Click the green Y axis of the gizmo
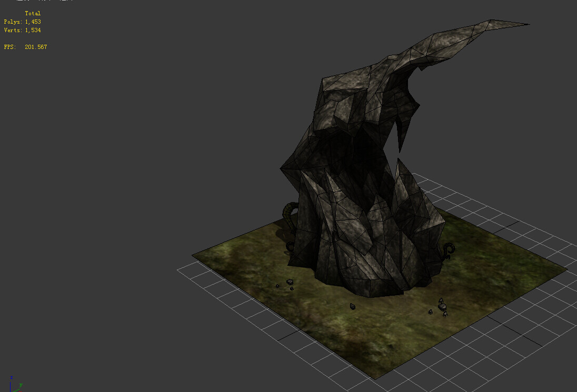The image size is (577, 392). click(x=20, y=385)
